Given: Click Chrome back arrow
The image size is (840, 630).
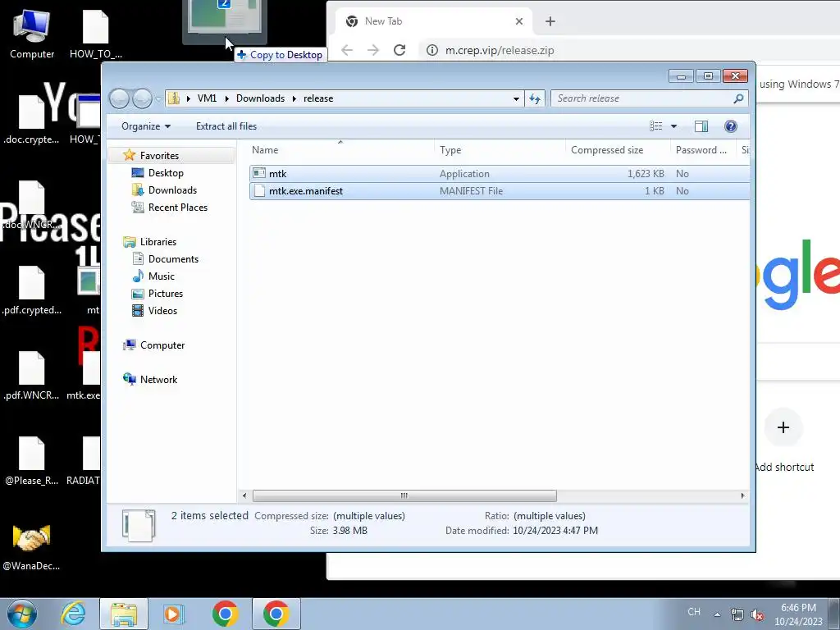Looking at the screenshot, I should pyautogui.click(x=347, y=50).
